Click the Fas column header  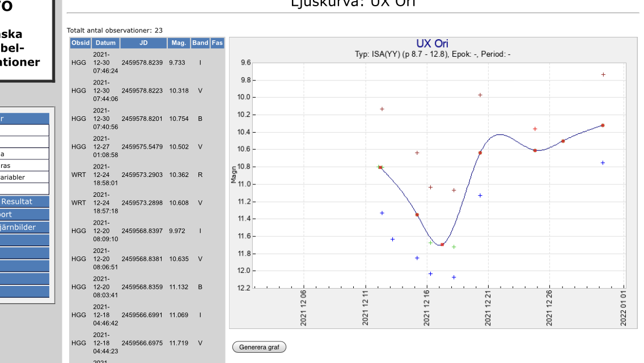tap(217, 43)
